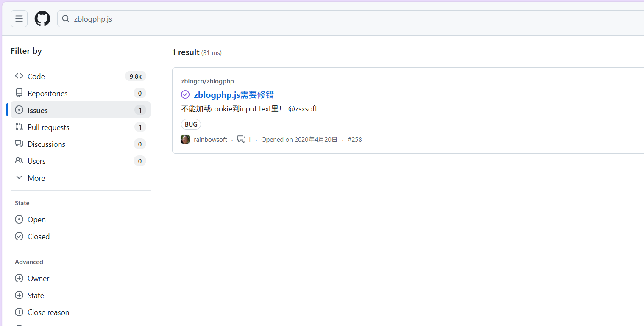Click the issue number #258
This screenshot has width=644, height=326.
tap(355, 140)
